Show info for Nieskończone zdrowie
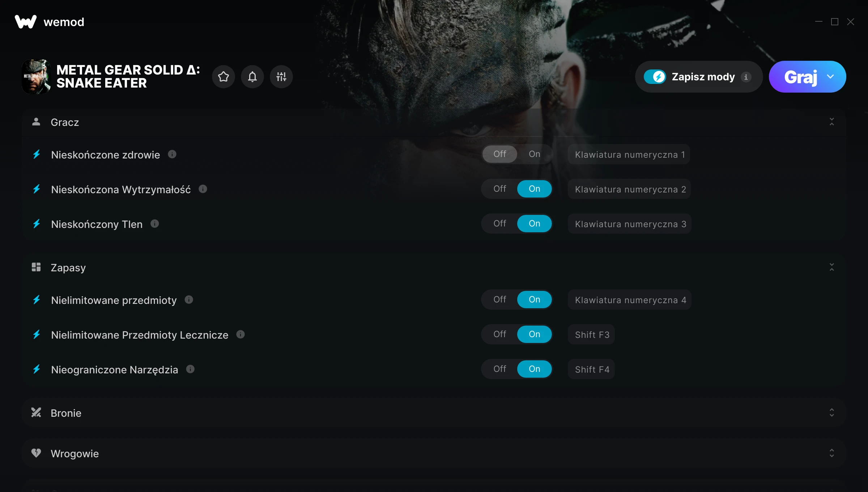The width and height of the screenshot is (868, 492). 172,154
